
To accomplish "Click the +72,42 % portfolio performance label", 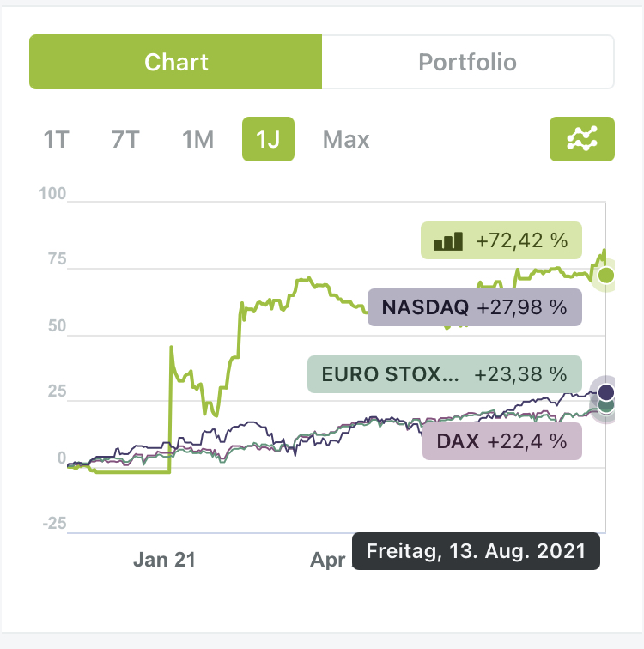I will (501, 240).
